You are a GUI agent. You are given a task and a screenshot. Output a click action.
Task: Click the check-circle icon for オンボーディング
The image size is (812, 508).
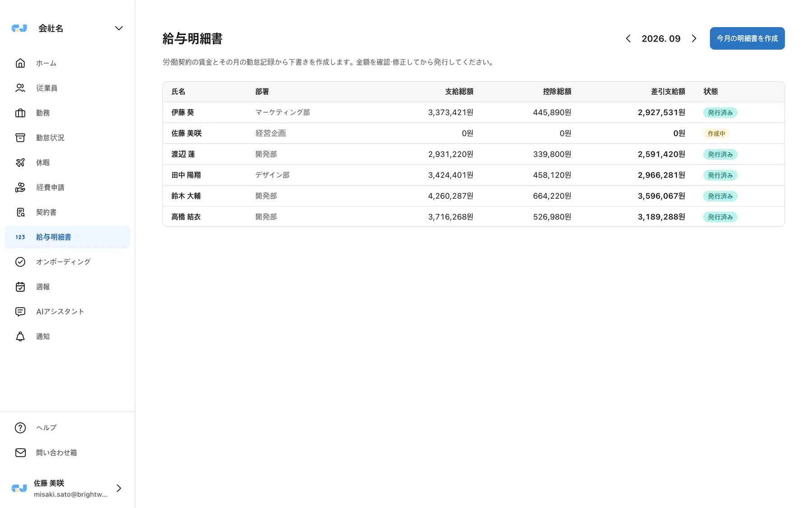point(20,262)
